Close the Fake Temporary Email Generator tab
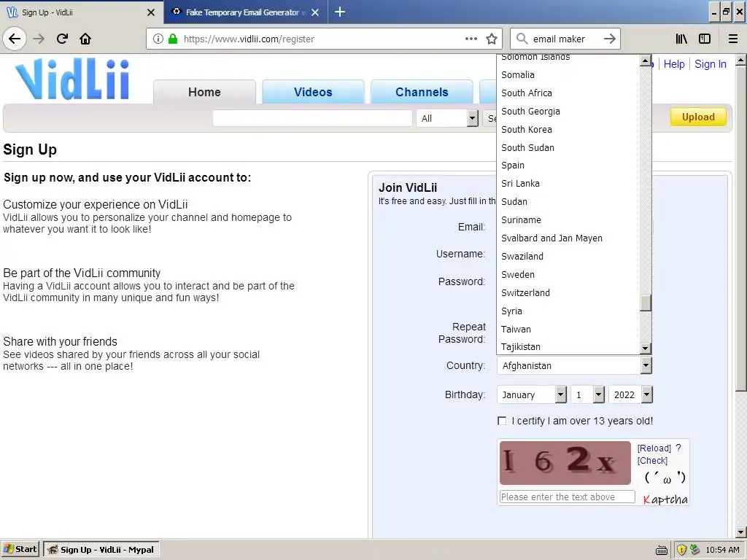This screenshot has width=747, height=560. (x=315, y=12)
